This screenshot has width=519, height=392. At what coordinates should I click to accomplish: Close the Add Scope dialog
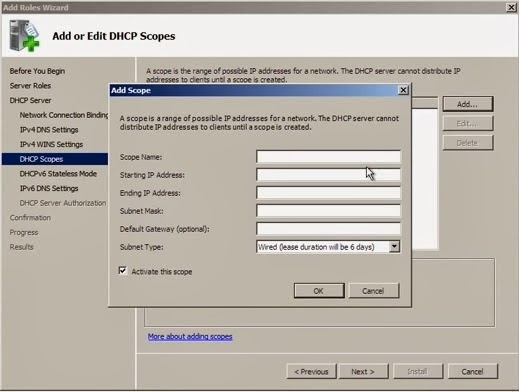pos(403,90)
